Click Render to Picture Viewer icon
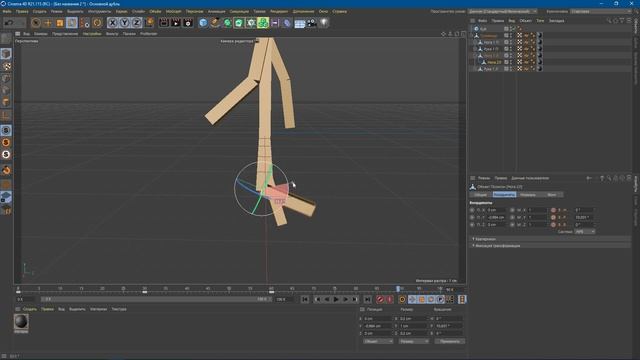Viewport: 640px width, 360px height. [176, 23]
